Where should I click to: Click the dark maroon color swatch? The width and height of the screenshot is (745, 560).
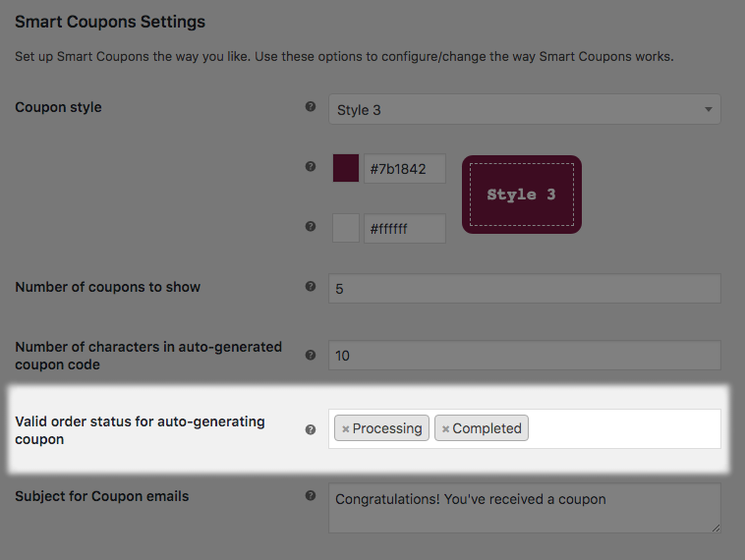346,168
